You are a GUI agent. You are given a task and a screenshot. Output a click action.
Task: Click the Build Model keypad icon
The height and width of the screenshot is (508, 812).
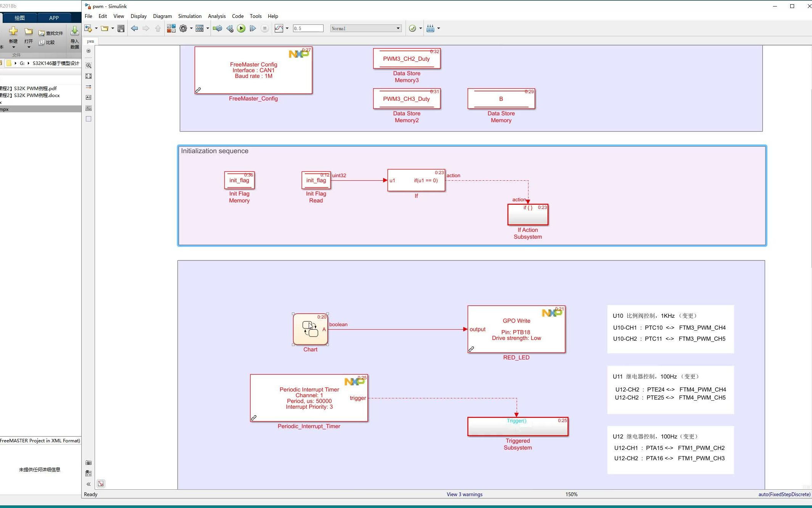coord(430,28)
